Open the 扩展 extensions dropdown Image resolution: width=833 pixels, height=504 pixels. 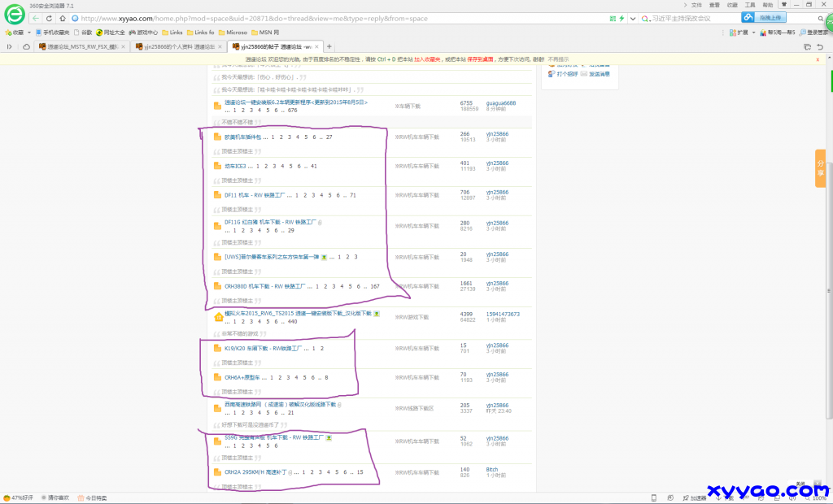753,33
